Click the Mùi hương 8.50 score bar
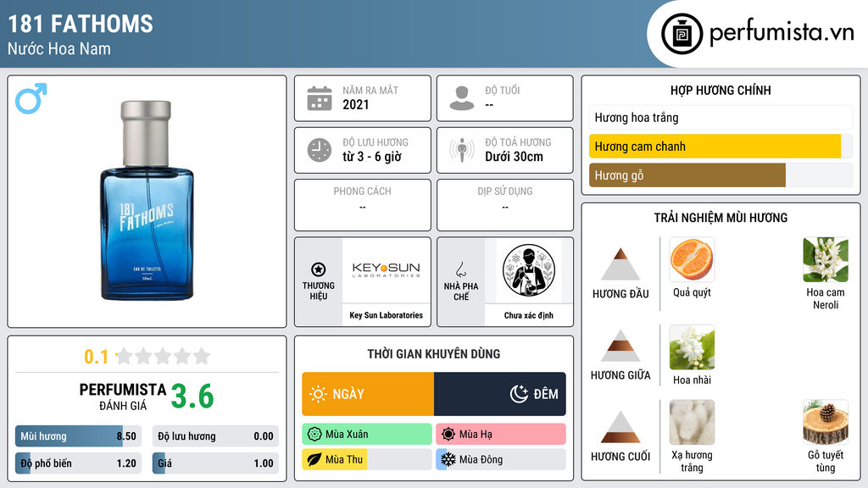 [x=79, y=436]
